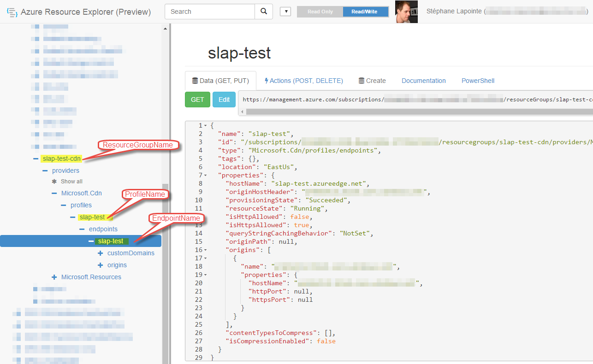The height and width of the screenshot is (364, 593).
Task: Click the isHttpAllowed false value
Action: click(300, 217)
